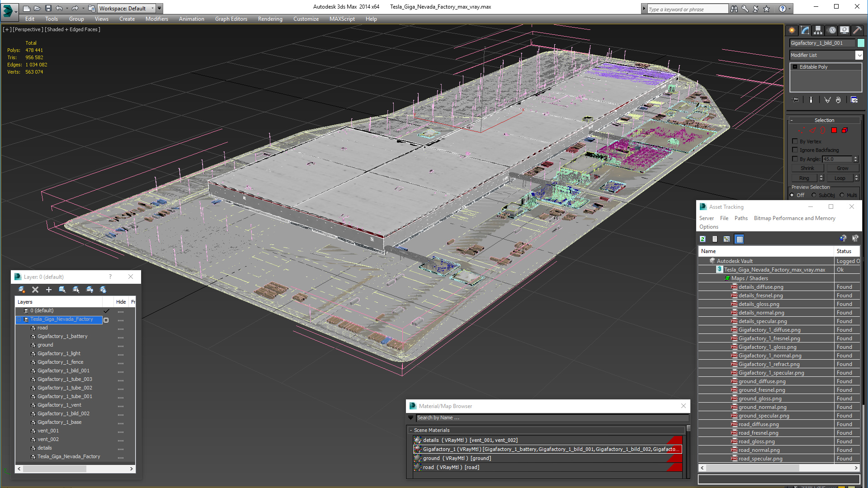The image size is (868, 488).
Task: Enable By Angle checkbox
Action: pyautogui.click(x=795, y=159)
